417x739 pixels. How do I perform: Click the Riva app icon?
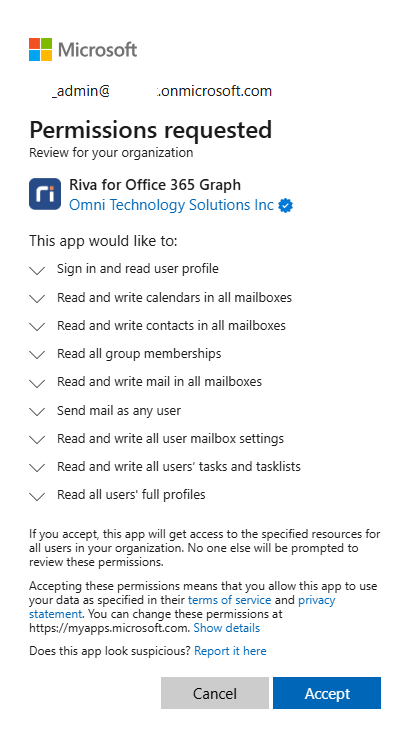click(x=45, y=194)
